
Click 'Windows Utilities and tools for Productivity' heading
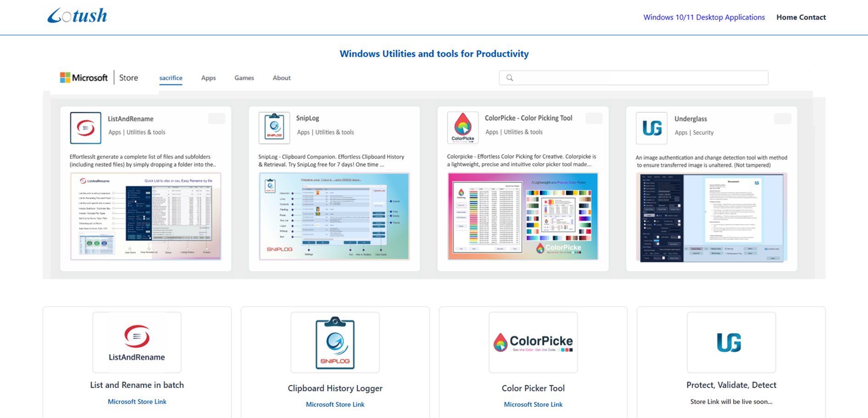(x=434, y=54)
